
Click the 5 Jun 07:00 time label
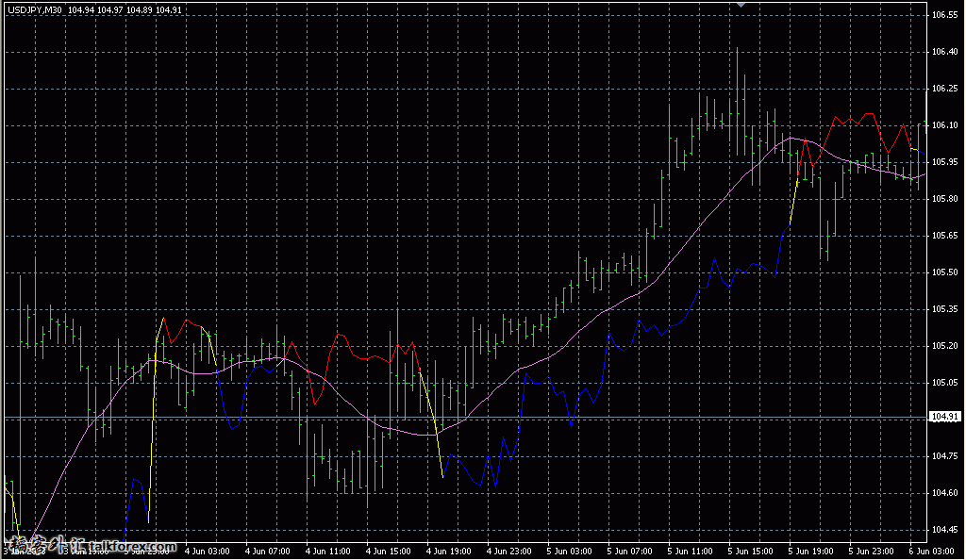[629, 552]
